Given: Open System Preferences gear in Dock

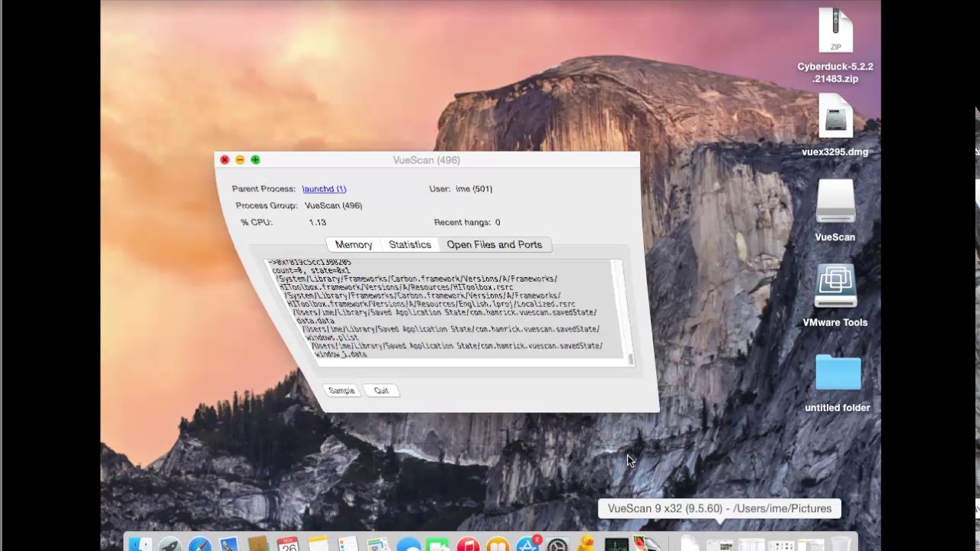Looking at the screenshot, I should [558, 545].
